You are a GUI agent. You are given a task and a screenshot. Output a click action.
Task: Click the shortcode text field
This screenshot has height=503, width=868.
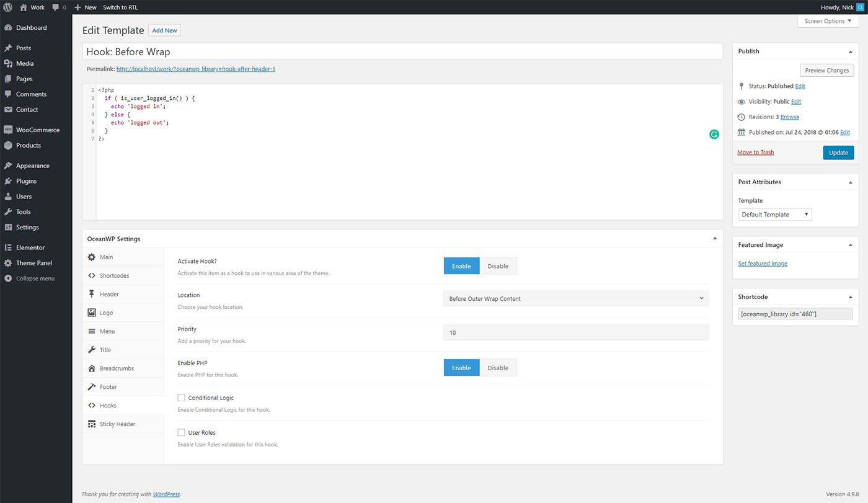coord(795,314)
